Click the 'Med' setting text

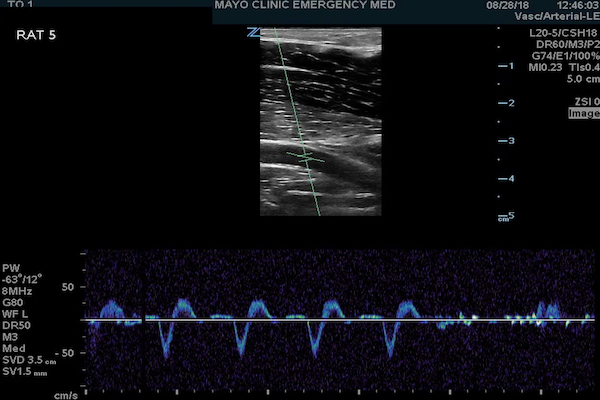(x=14, y=349)
